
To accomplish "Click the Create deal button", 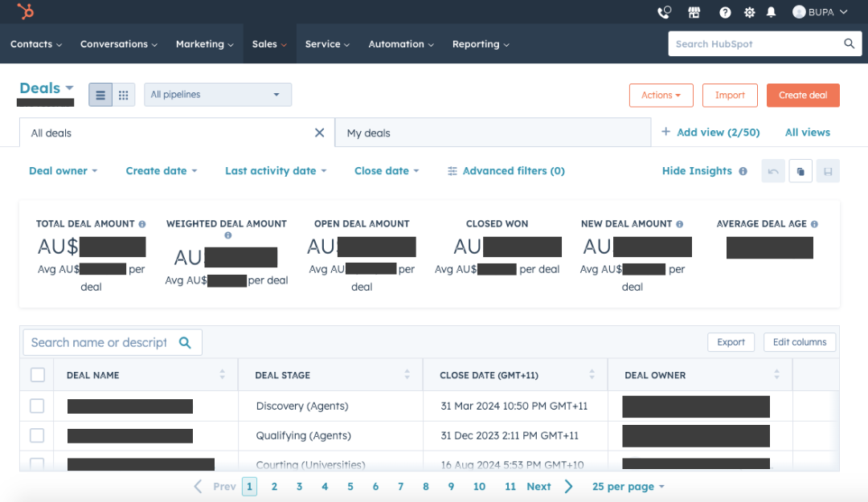I will [803, 95].
